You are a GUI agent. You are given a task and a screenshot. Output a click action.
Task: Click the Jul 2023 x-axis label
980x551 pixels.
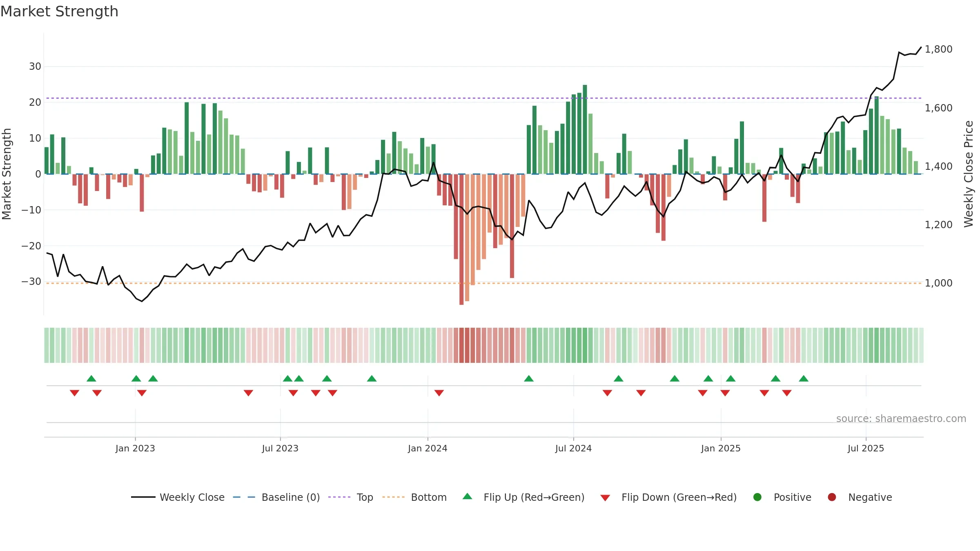tap(280, 448)
